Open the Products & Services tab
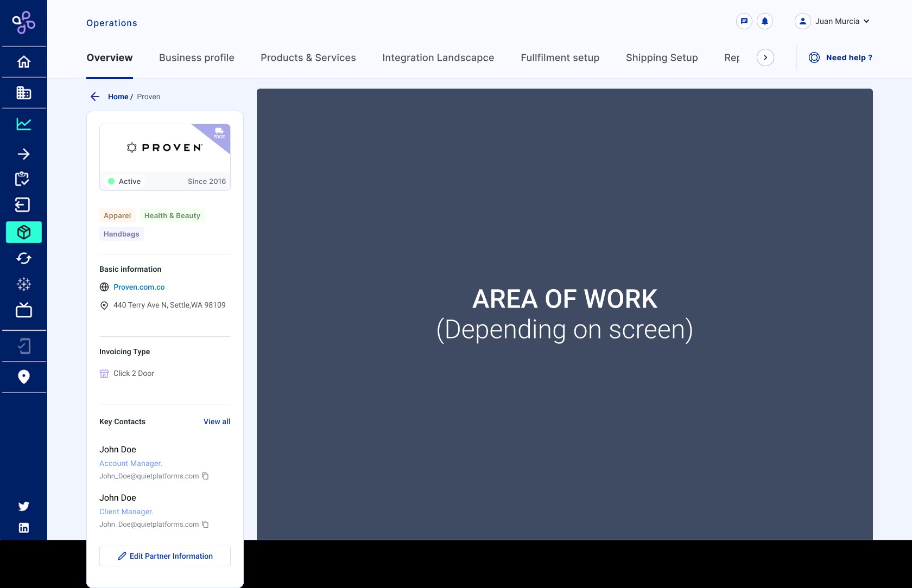 click(x=308, y=57)
